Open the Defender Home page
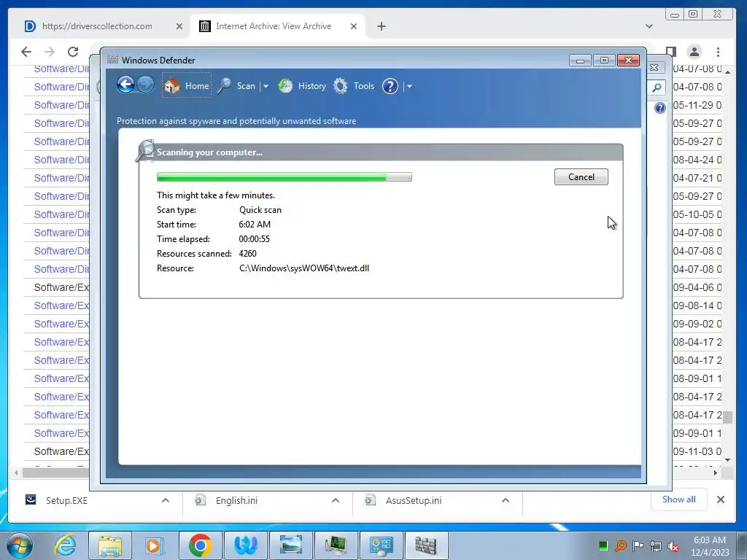 tap(186, 86)
